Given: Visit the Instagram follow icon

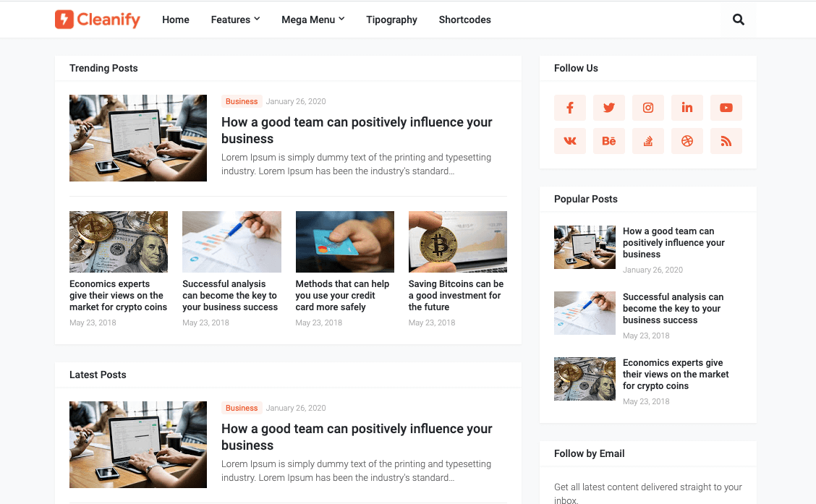Looking at the screenshot, I should 648,108.
